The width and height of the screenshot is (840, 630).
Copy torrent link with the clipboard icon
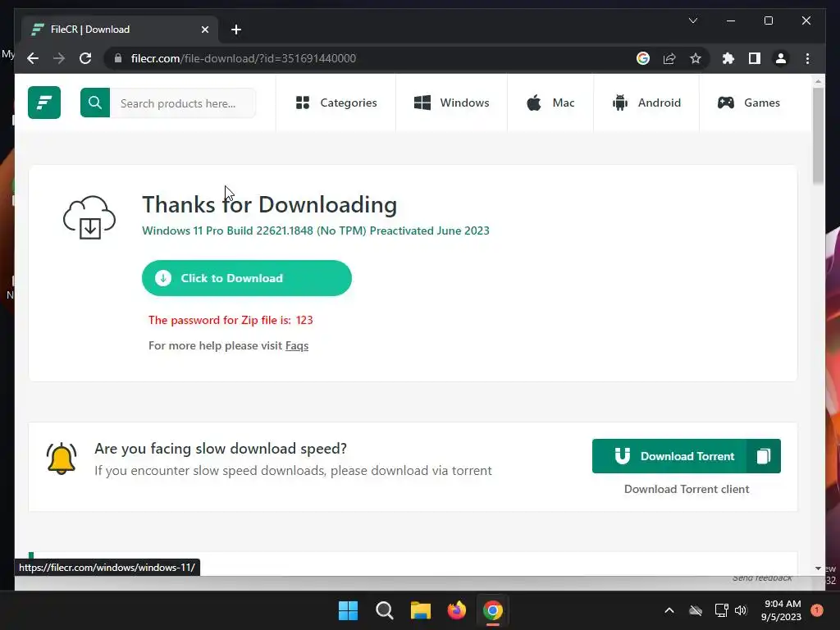[764, 456]
